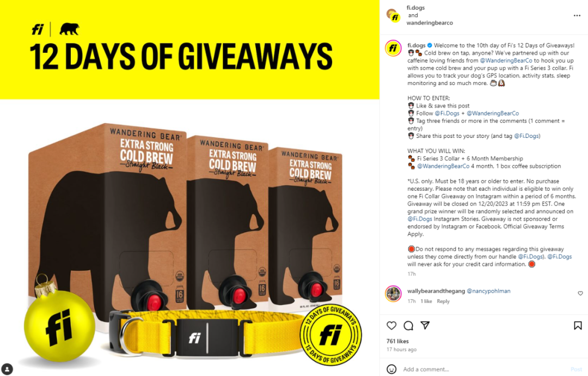Reply to wallybearandthegang's comment
Image resolution: width=588 pixels, height=376 pixels.
coord(443,301)
